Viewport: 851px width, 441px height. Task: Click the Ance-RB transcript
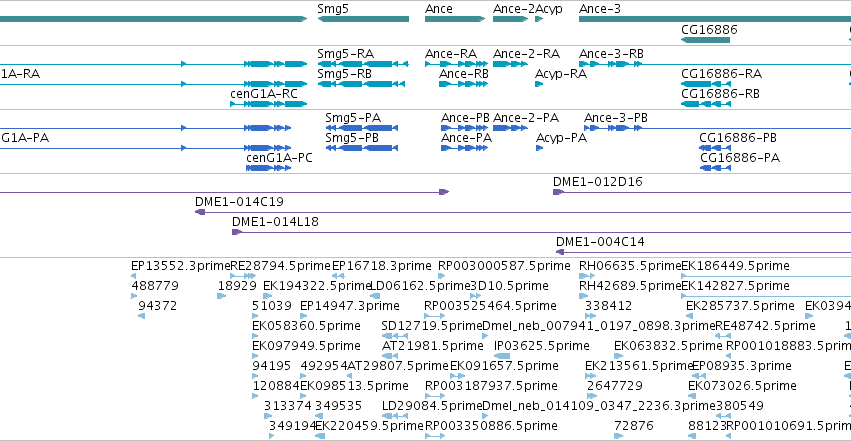463,84
